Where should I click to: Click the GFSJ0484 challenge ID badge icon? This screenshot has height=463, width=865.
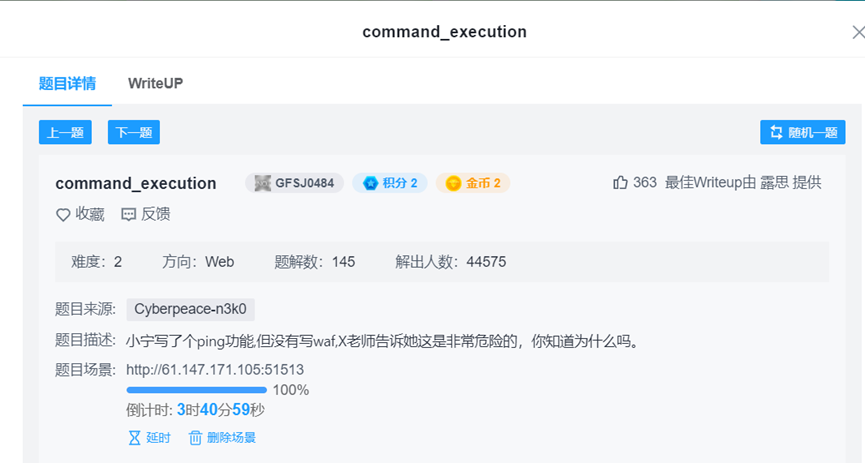click(263, 183)
